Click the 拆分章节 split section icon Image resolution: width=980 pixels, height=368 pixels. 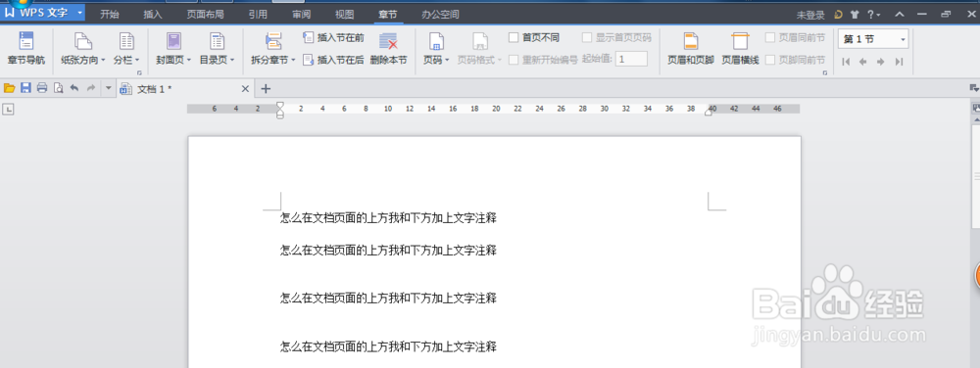[273, 42]
